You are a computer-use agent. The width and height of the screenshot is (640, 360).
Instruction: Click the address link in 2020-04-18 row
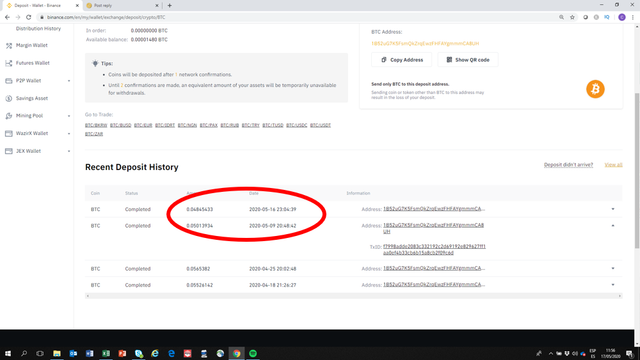(434, 284)
